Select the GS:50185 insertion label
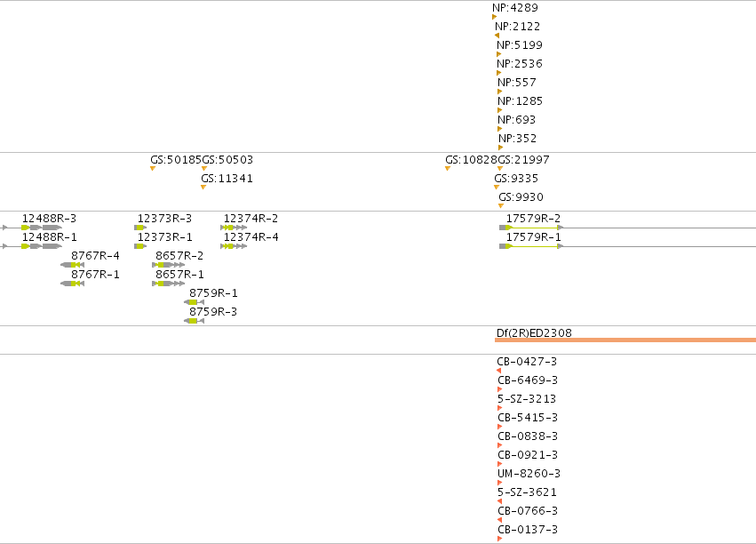 [x=176, y=160]
